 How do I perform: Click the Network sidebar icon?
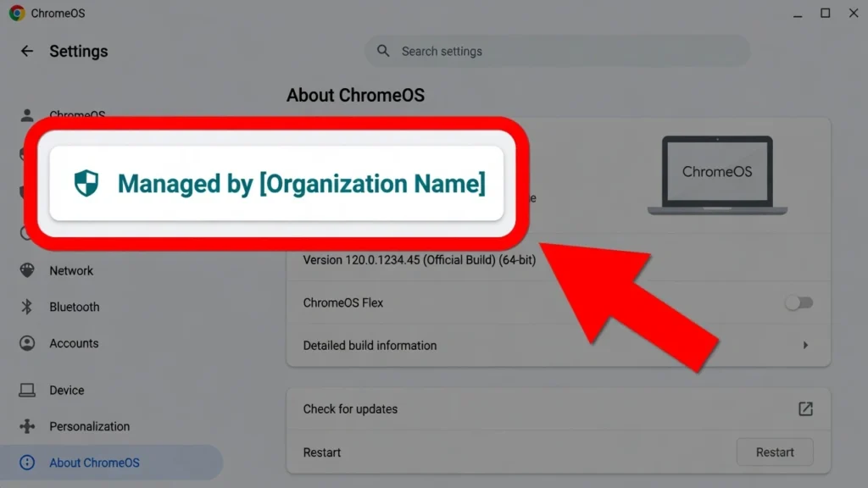coord(26,270)
